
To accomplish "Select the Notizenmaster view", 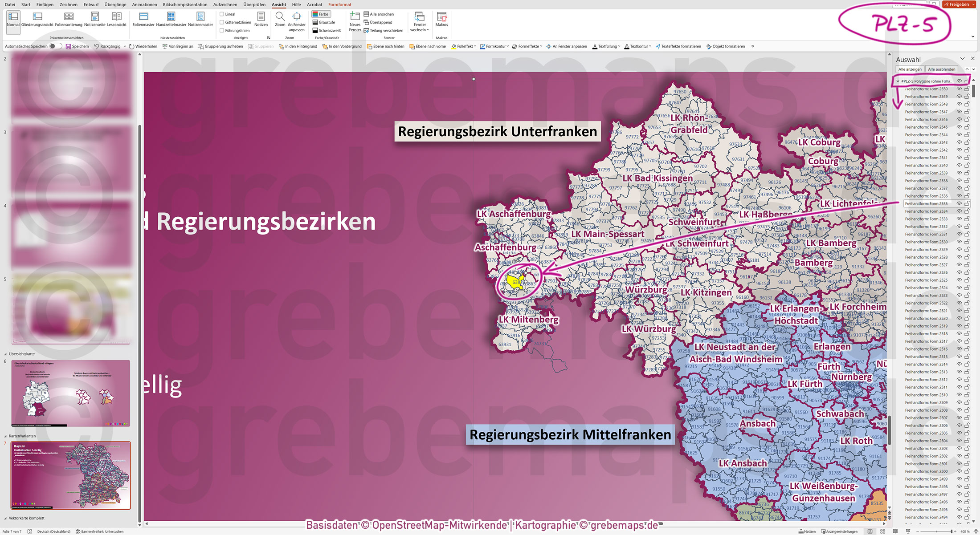I will 200,19.
